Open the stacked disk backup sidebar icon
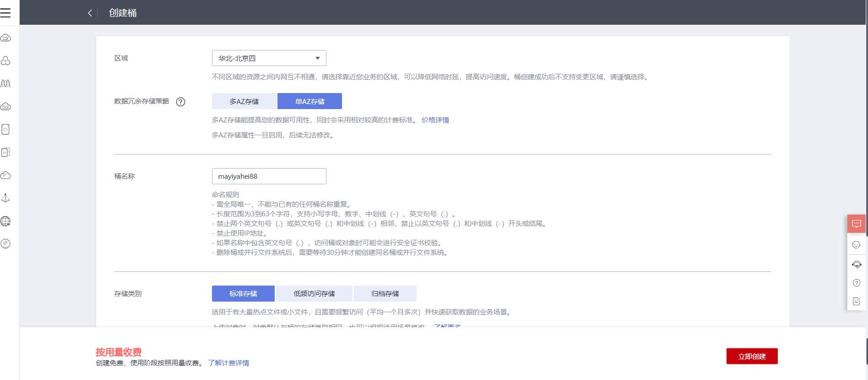Viewport: 868px width, 380px height. 5,152
